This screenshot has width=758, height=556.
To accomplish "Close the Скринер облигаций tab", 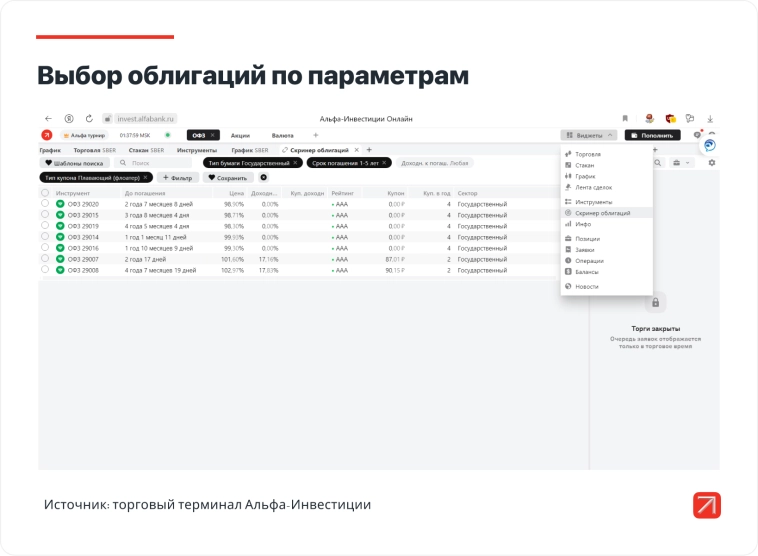I will pos(357,150).
